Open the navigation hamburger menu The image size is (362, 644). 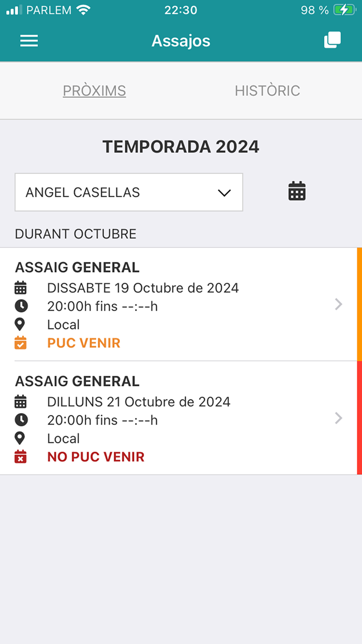[29, 40]
